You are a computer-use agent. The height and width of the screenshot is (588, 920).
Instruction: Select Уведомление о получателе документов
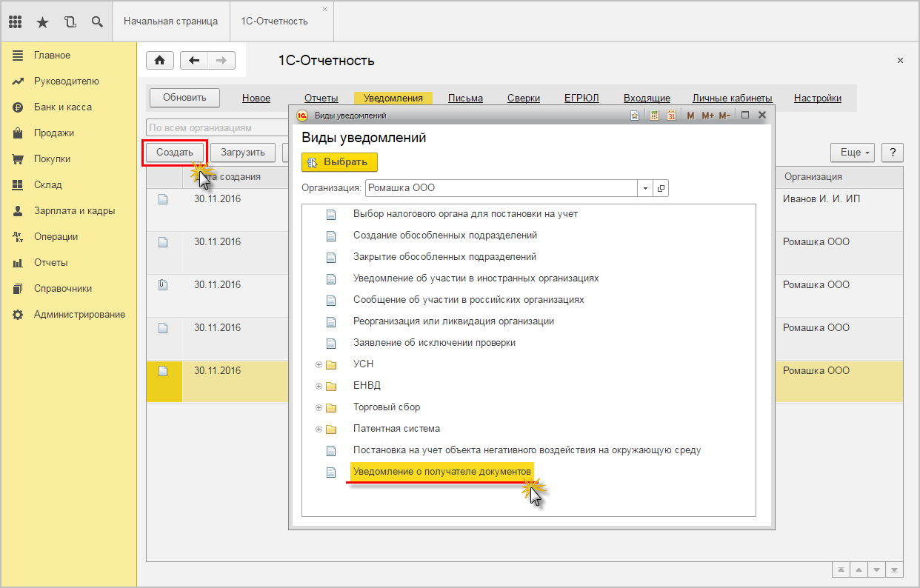442,471
